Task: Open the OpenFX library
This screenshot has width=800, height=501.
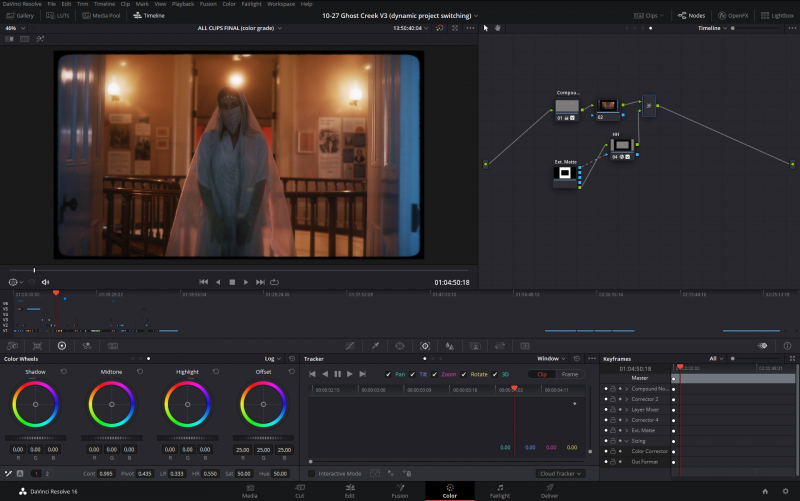Action: tap(733, 16)
